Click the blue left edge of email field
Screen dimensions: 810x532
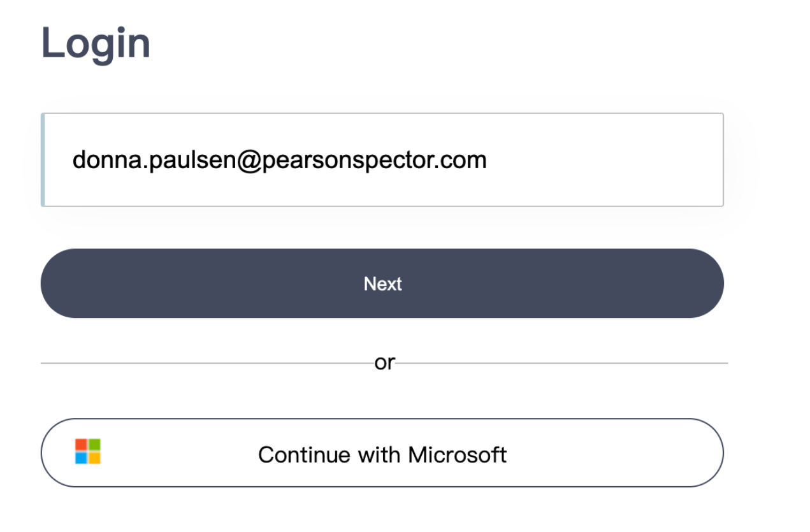click(x=42, y=160)
